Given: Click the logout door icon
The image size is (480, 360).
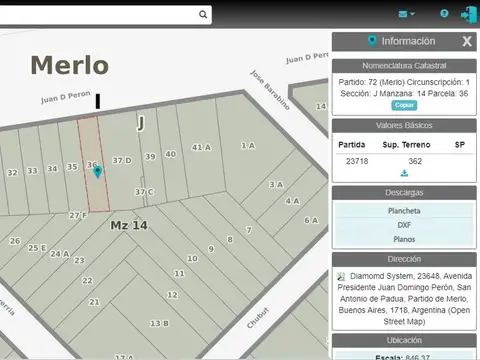Looking at the screenshot, I should (x=468, y=15).
